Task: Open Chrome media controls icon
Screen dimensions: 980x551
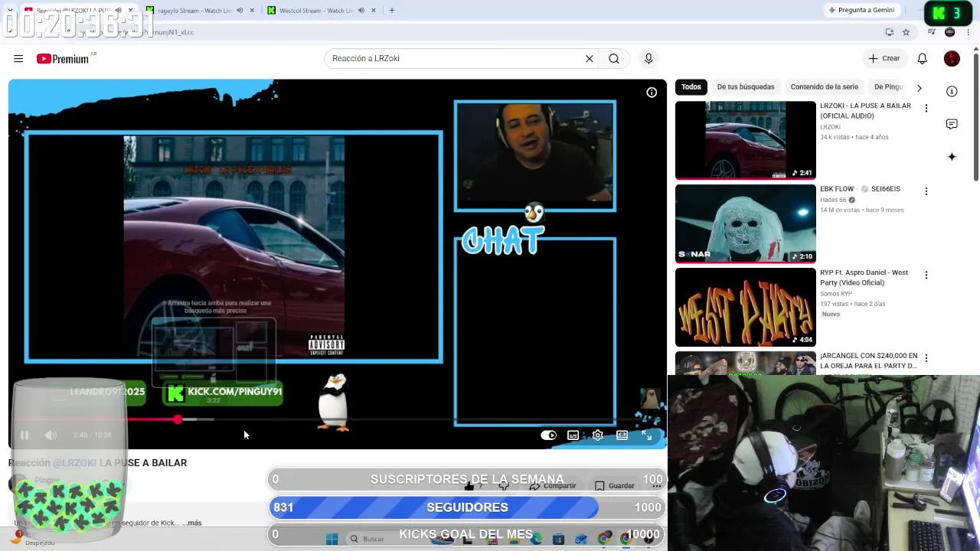Action: pos(931,32)
